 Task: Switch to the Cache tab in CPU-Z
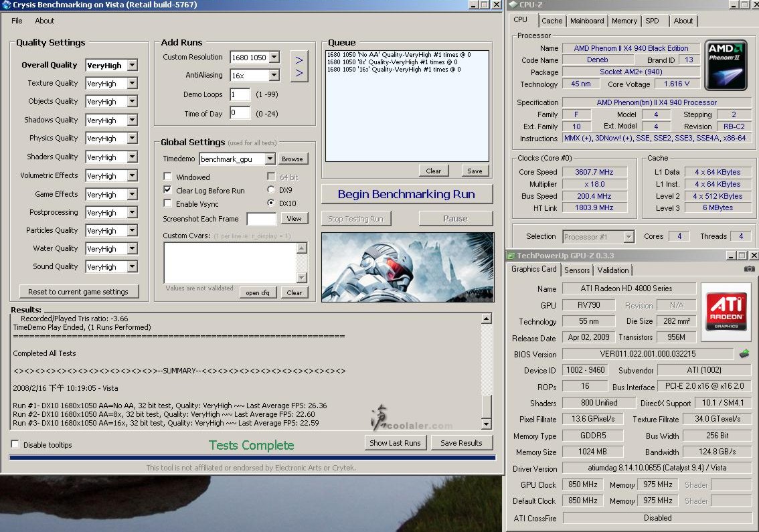click(552, 21)
